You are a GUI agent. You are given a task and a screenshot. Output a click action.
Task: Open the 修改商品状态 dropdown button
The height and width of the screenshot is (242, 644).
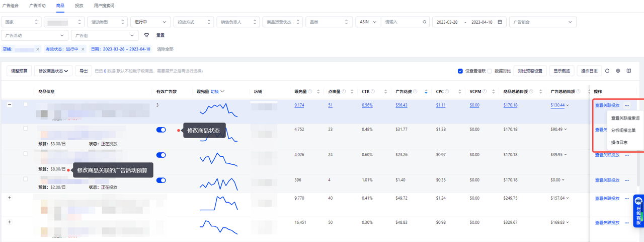point(53,71)
